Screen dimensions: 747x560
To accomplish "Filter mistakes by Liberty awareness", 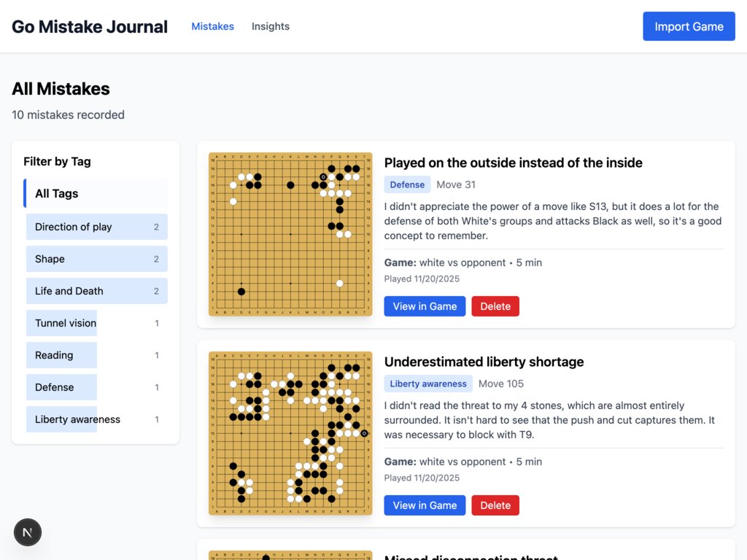I will [77, 419].
